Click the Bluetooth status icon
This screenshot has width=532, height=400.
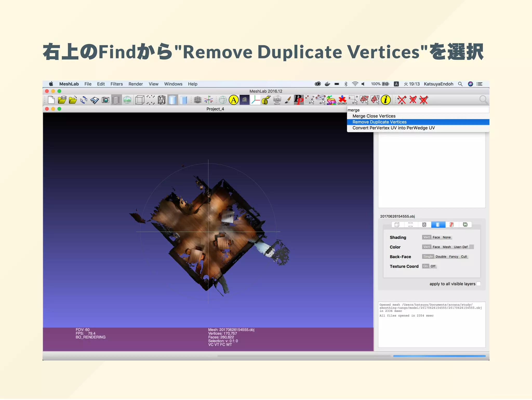pos(346,84)
